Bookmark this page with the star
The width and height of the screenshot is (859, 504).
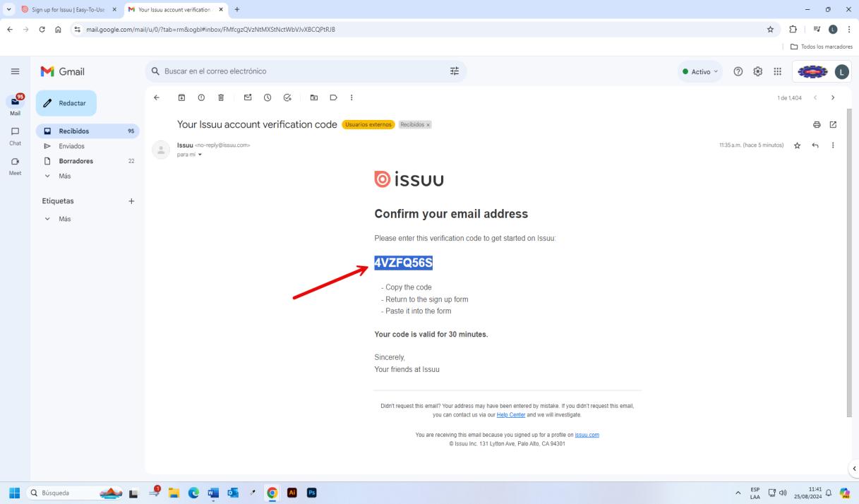tap(770, 30)
